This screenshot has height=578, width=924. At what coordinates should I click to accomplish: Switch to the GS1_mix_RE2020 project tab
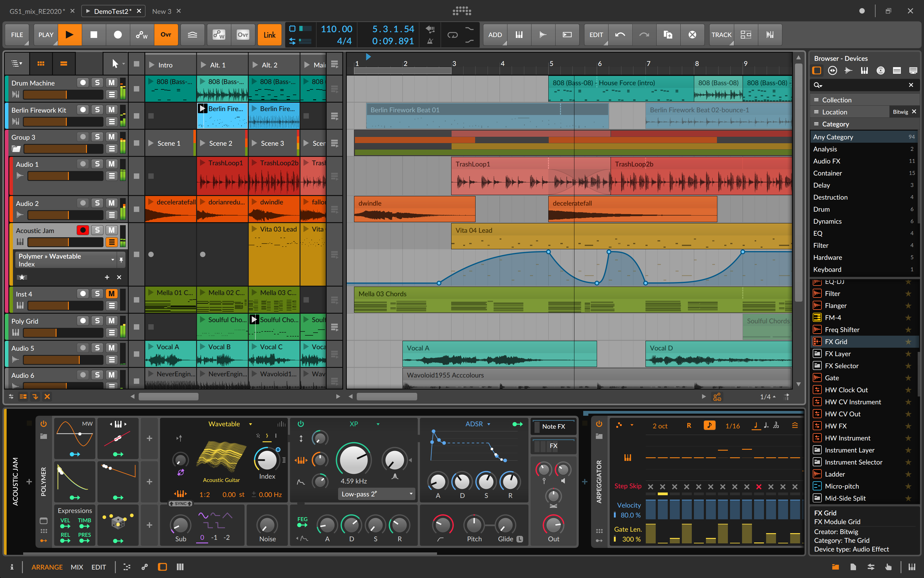pyautogui.click(x=37, y=11)
